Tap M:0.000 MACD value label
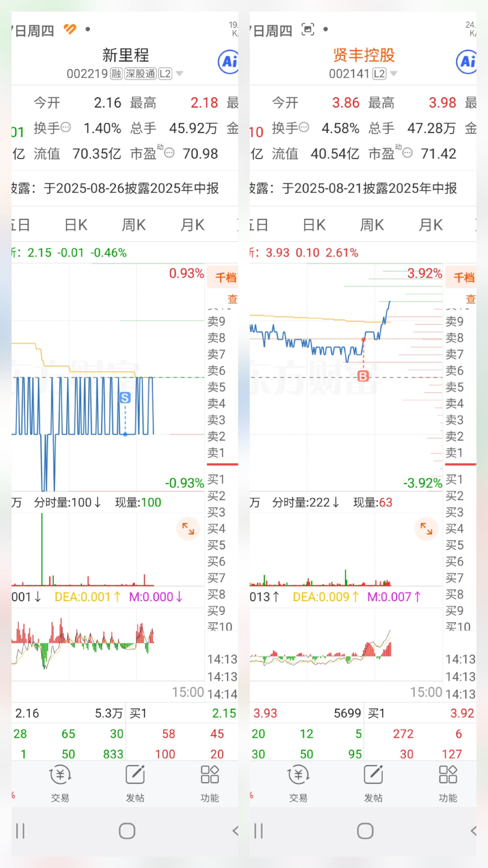Viewport: 488px width, 868px height. 156,597
